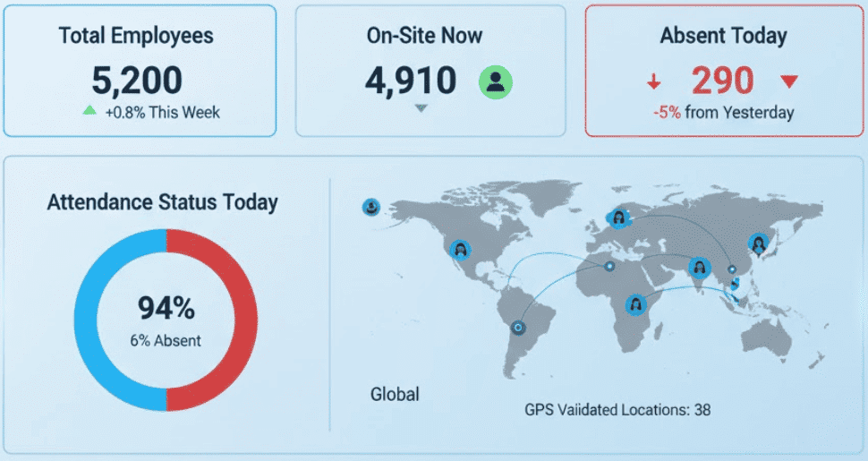Click the 94% value inside the donut
This screenshot has width=868, height=461.
[x=166, y=308]
